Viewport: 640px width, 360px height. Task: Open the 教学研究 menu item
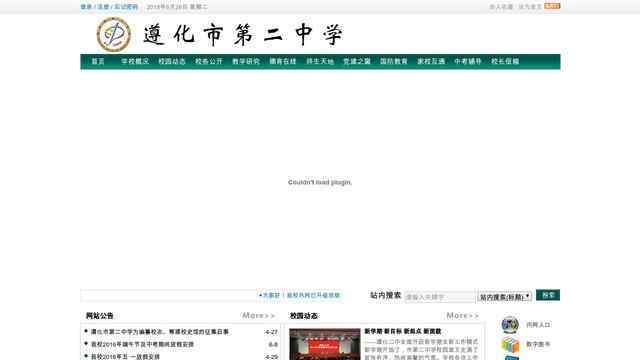[246, 62]
